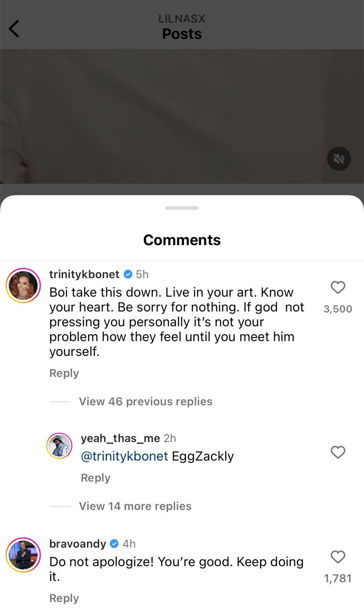
Task: Tap trinitykbonet's verified badge
Action: pos(128,274)
